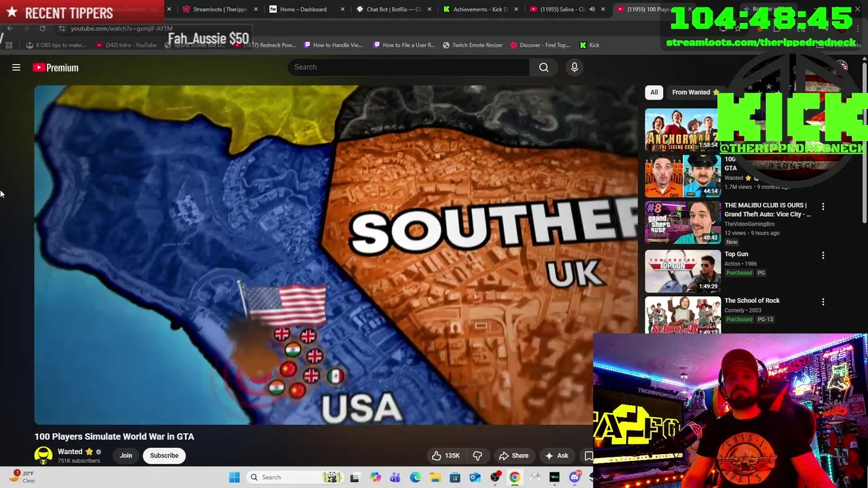Screen dimensions: 868x488
Task: Open Microsoft Store from taskbar
Action: [455, 477]
